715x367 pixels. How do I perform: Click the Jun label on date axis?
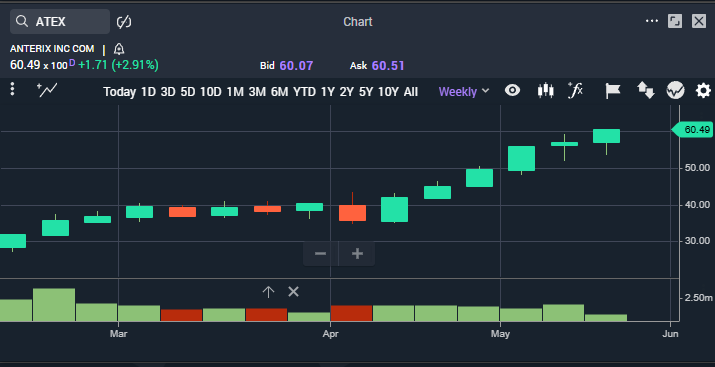670,334
